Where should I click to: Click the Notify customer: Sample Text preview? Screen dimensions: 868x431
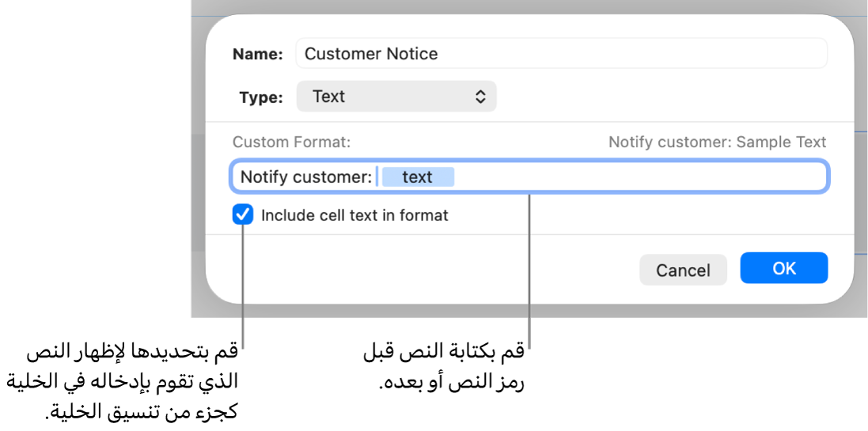[717, 142]
